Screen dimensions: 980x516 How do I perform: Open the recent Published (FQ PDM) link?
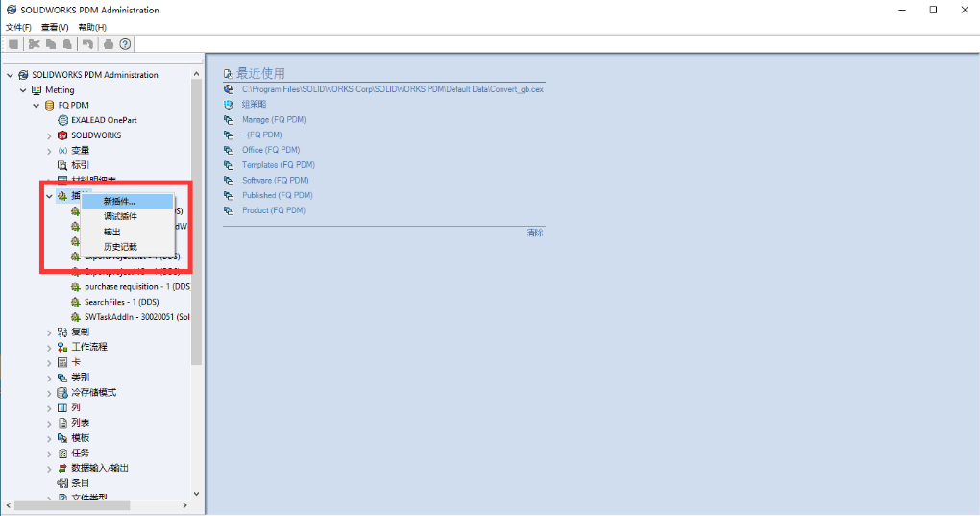click(278, 195)
